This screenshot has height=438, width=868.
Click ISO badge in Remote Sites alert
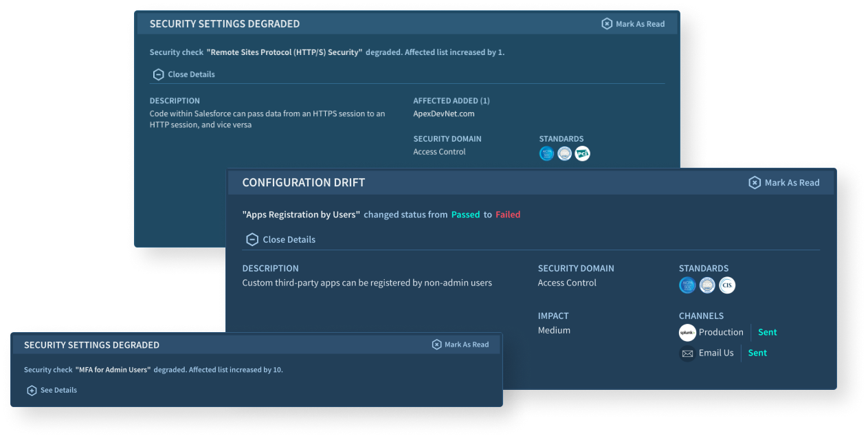point(564,154)
